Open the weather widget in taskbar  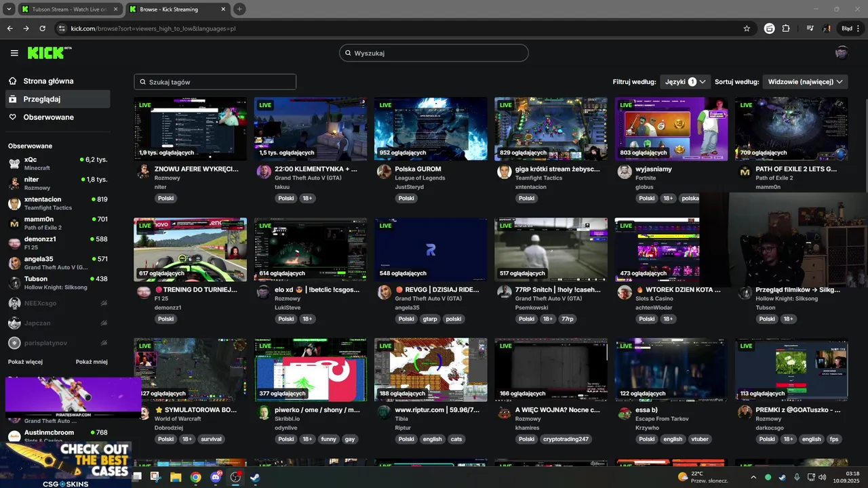tap(703, 477)
